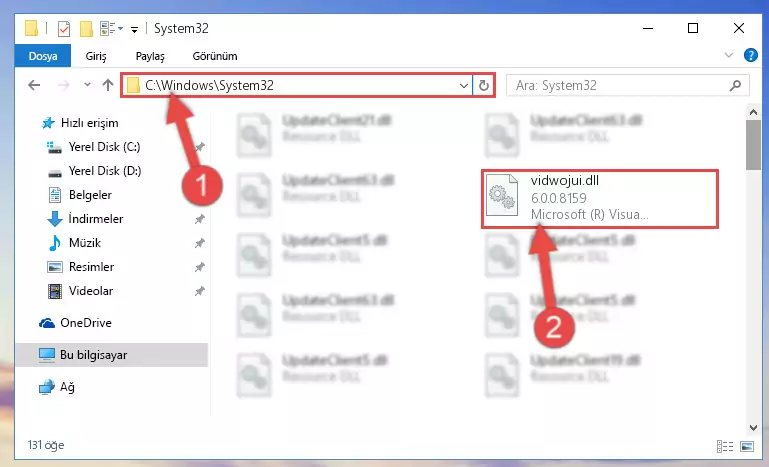Viewport: 769px width, 467px height.
Task: Switch to large icons view in status bar
Action: (x=747, y=446)
